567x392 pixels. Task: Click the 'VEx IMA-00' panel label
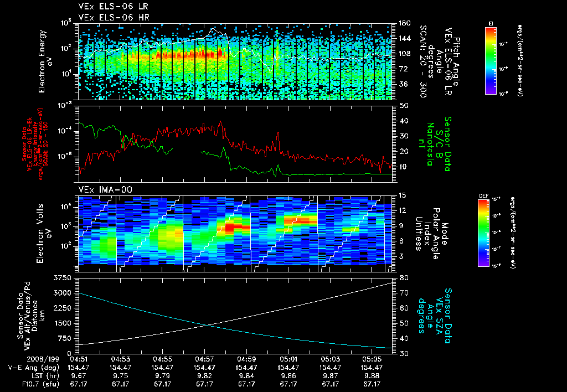coord(105,189)
